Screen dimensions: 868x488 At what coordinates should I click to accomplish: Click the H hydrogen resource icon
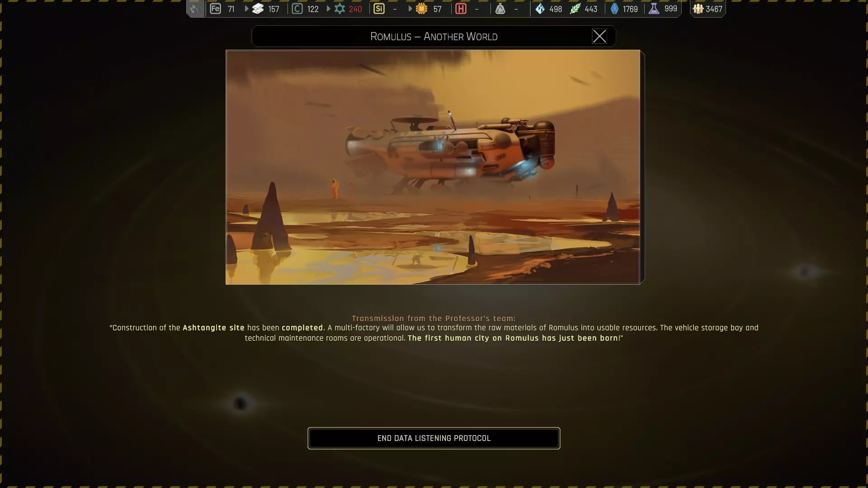[x=461, y=9]
